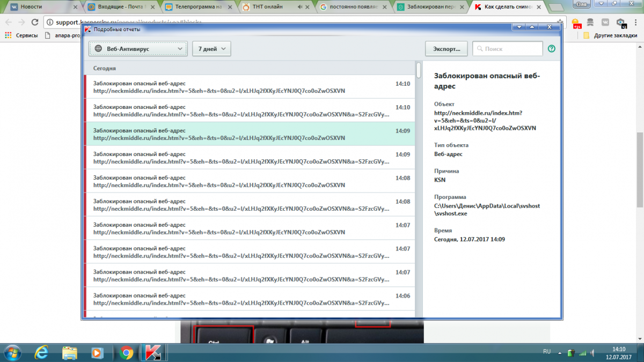The width and height of the screenshot is (644, 362).
Task: Select the 14:09 index.html blocked entry
Action: coord(250,158)
